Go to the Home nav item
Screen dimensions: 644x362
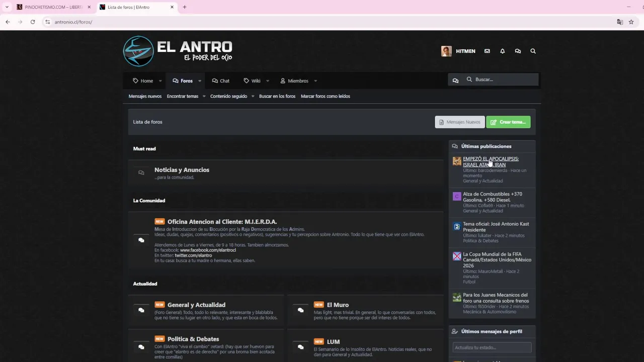tap(143, 81)
